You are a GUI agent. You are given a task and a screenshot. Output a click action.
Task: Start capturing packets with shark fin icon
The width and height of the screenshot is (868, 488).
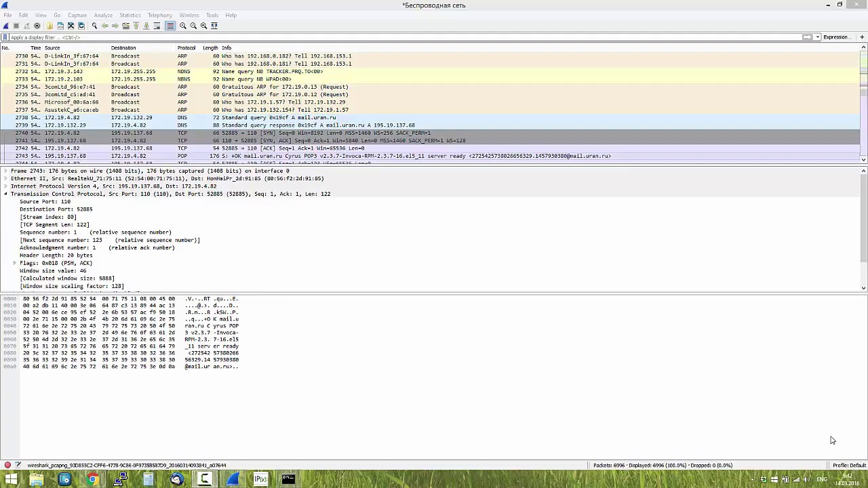click(6, 26)
